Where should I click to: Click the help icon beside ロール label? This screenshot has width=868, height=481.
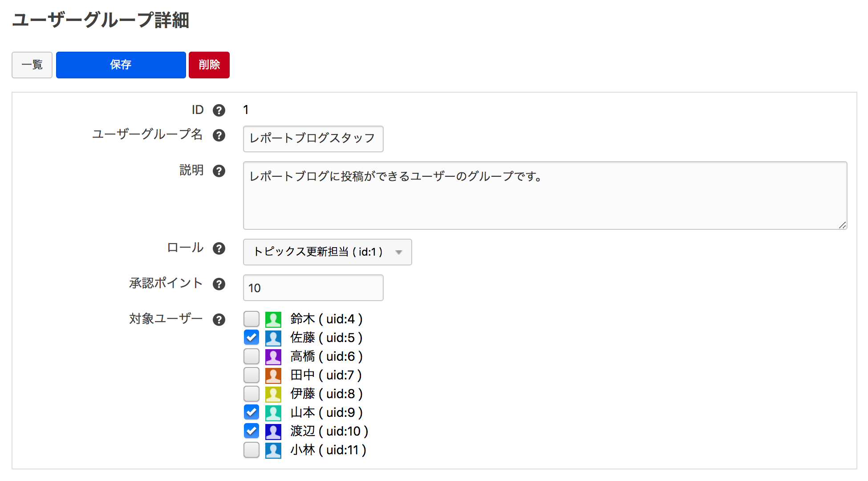tap(219, 248)
